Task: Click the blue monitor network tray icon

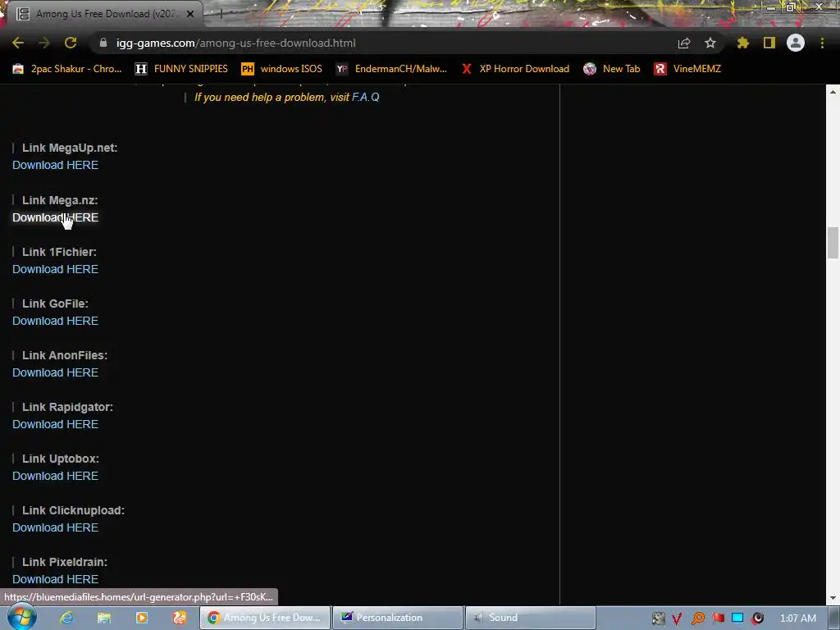Action: pos(737,619)
